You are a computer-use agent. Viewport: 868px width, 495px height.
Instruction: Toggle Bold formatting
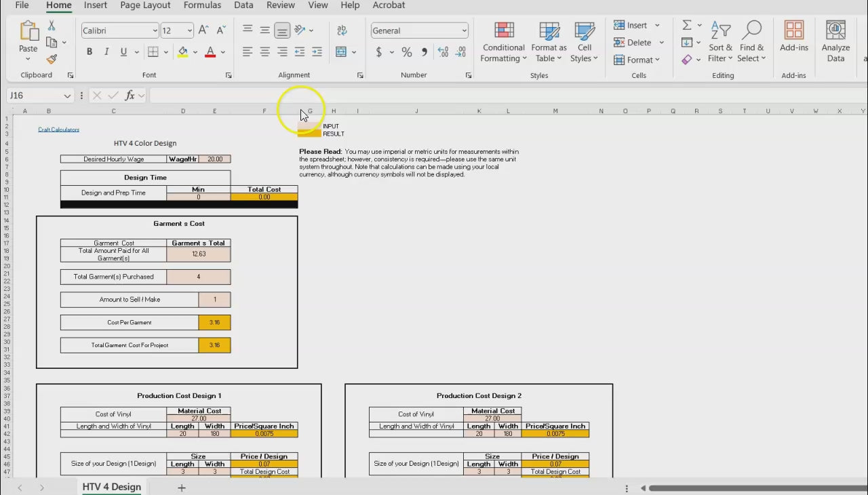click(90, 52)
